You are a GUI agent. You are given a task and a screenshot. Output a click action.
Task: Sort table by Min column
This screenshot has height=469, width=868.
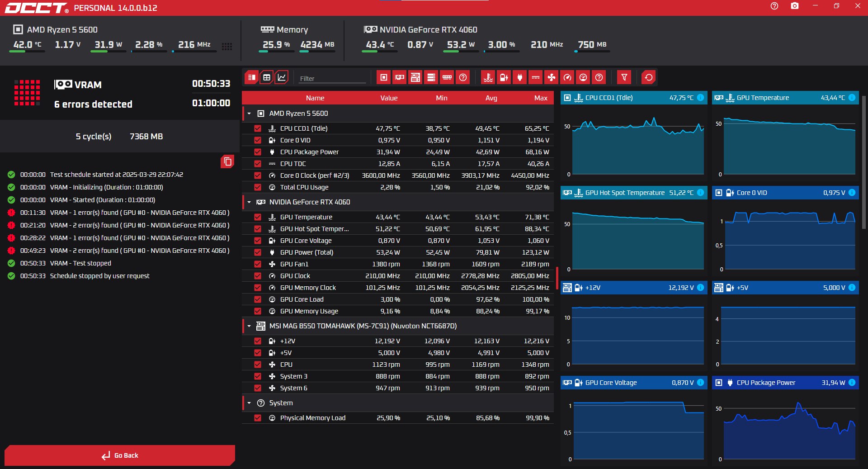[x=442, y=98]
